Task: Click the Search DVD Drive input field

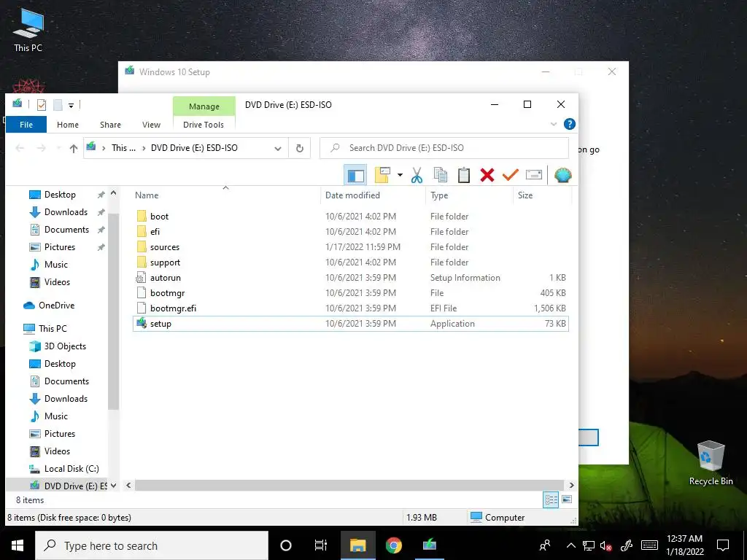Action: (x=444, y=148)
